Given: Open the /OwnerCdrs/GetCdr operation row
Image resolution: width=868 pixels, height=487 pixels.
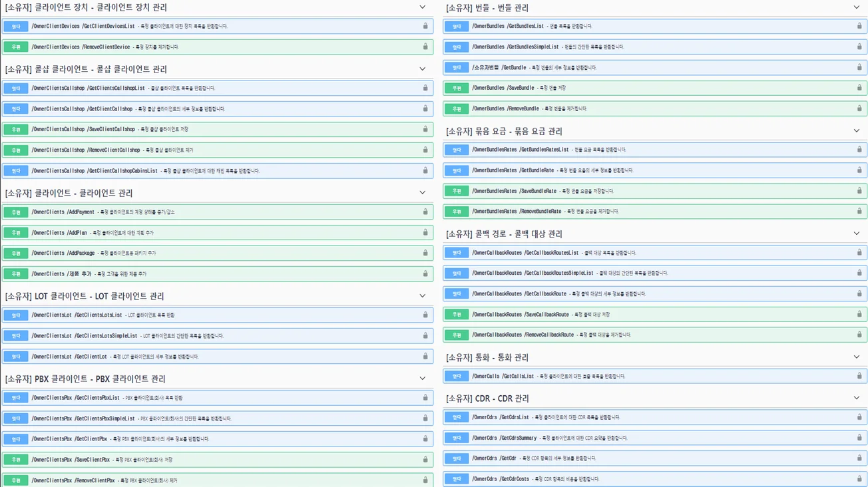Looking at the screenshot, I should click(655, 458).
